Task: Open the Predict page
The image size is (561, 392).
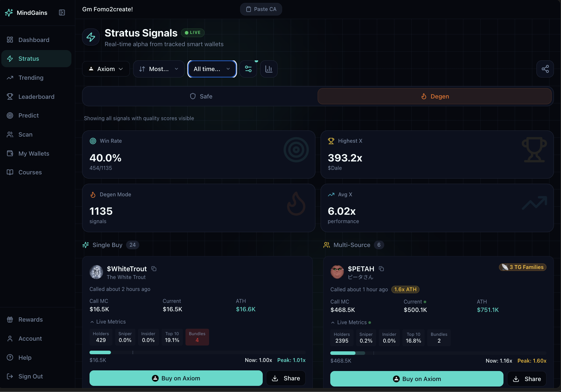Action: pos(28,115)
